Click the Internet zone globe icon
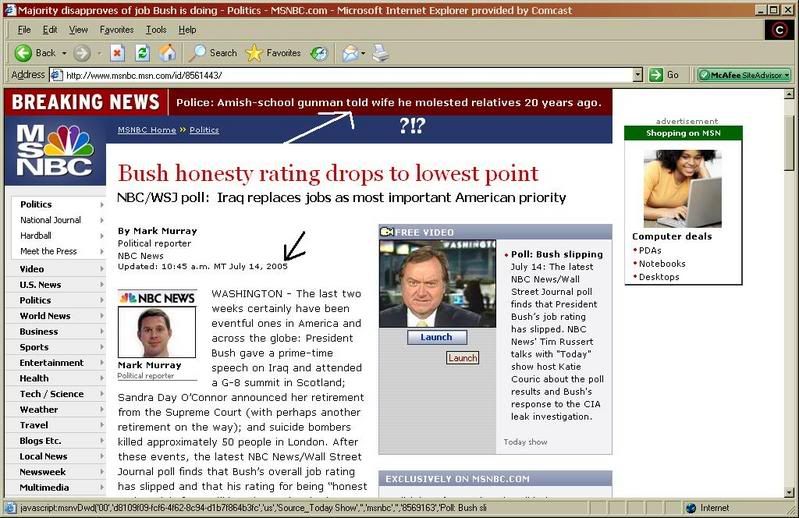799x518 pixels. tap(691, 508)
